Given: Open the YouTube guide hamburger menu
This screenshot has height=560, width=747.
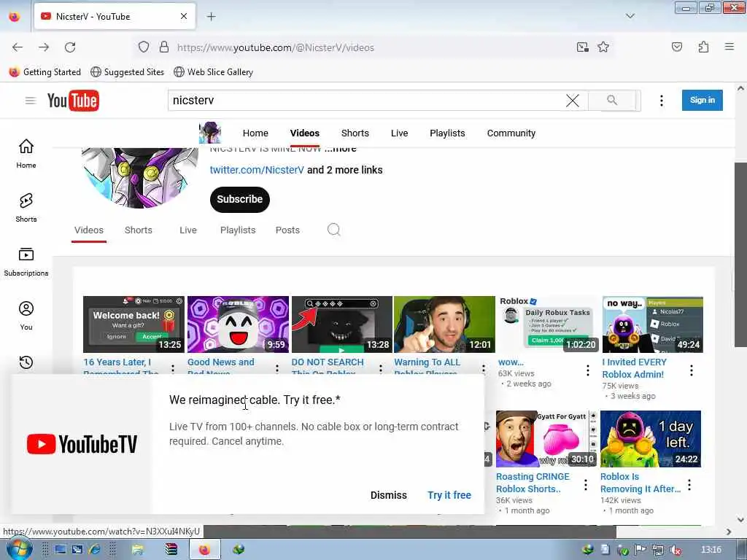Looking at the screenshot, I should tap(31, 101).
